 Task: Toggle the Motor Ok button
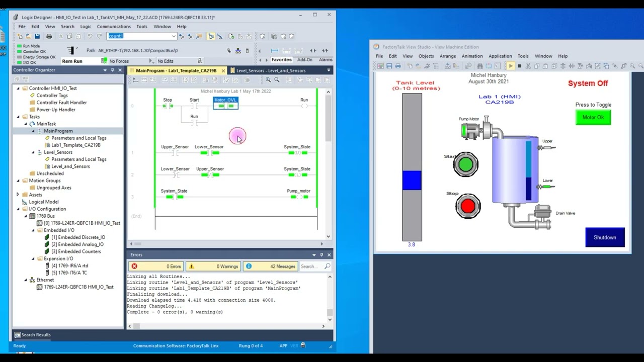(x=593, y=117)
